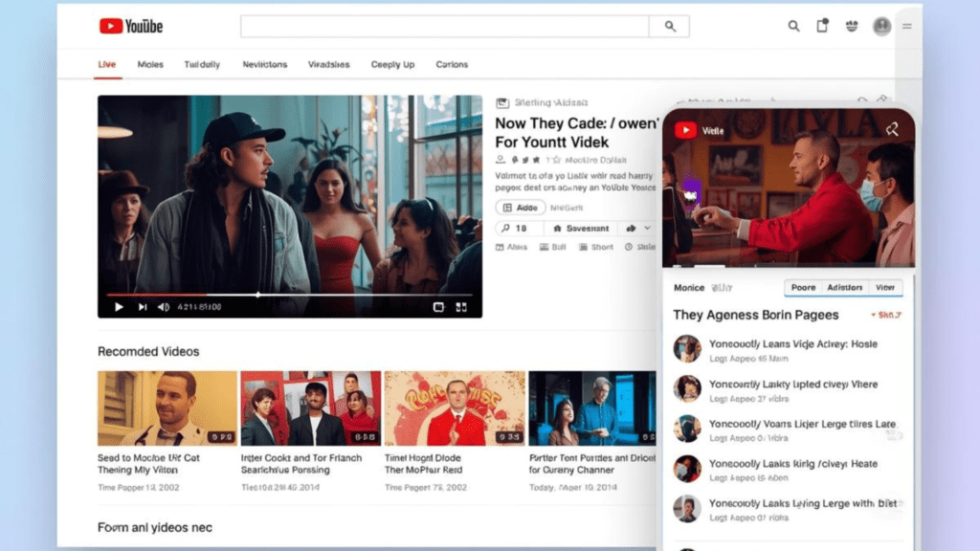Open miniplayer from the video controls
This screenshot has height=551, width=980.
(438, 306)
